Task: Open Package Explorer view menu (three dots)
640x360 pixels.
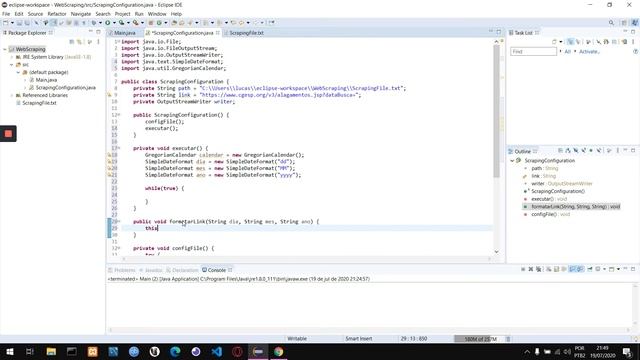Action: click(x=98, y=42)
